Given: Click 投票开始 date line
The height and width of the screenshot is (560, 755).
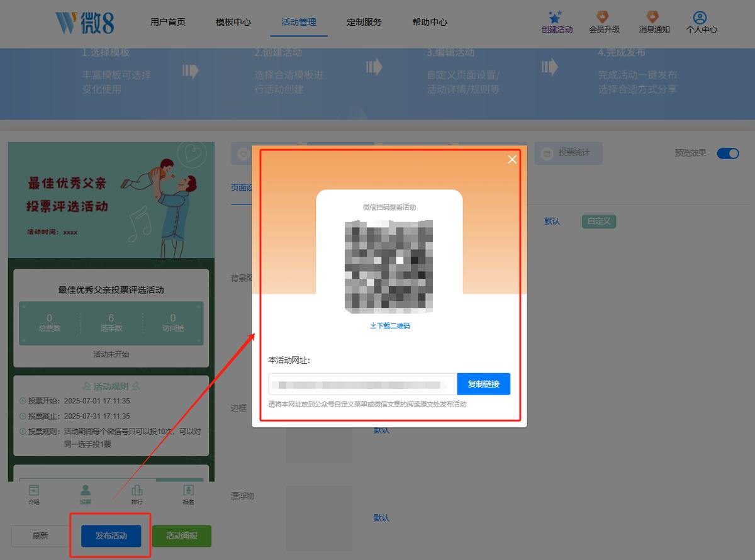Looking at the screenshot, I should pyautogui.click(x=75, y=401).
